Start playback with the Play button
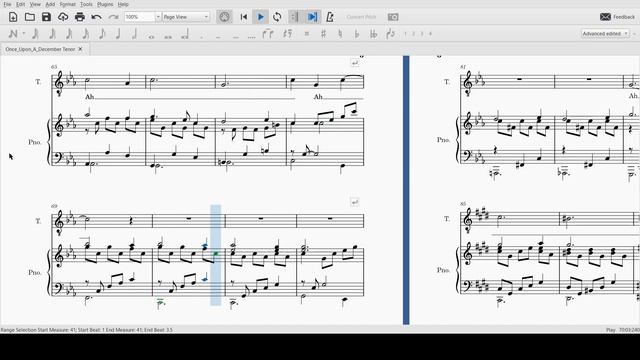Image resolution: width=640 pixels, height=360 pixels. (260, 17)
